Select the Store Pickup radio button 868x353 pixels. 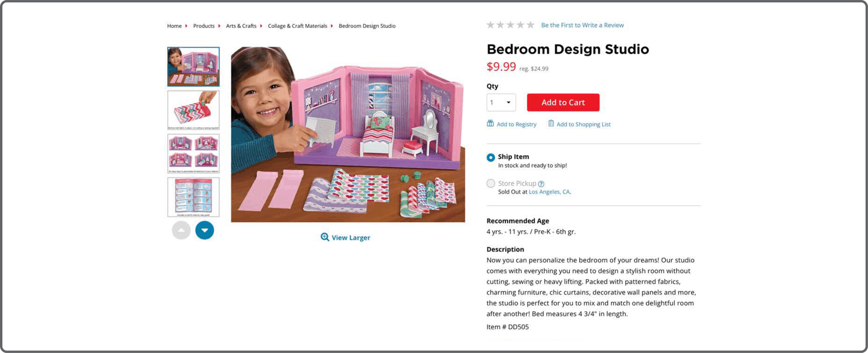(491, 184)
